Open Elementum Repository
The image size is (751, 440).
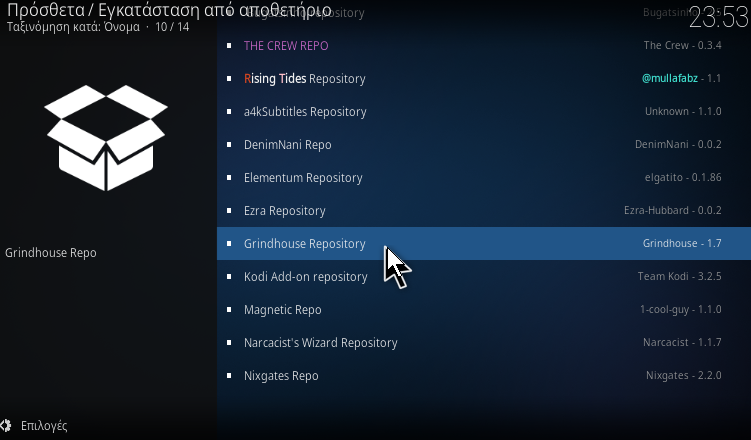(484, 178)
